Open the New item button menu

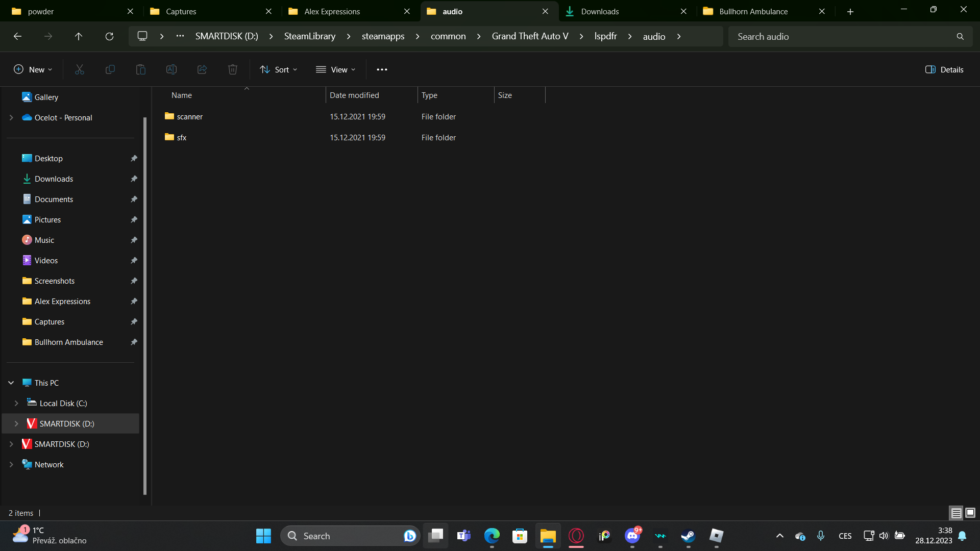33,69
